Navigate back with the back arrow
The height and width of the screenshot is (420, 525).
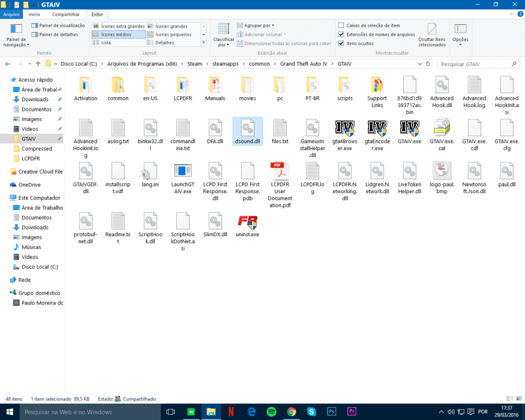[x=8, y=64]
